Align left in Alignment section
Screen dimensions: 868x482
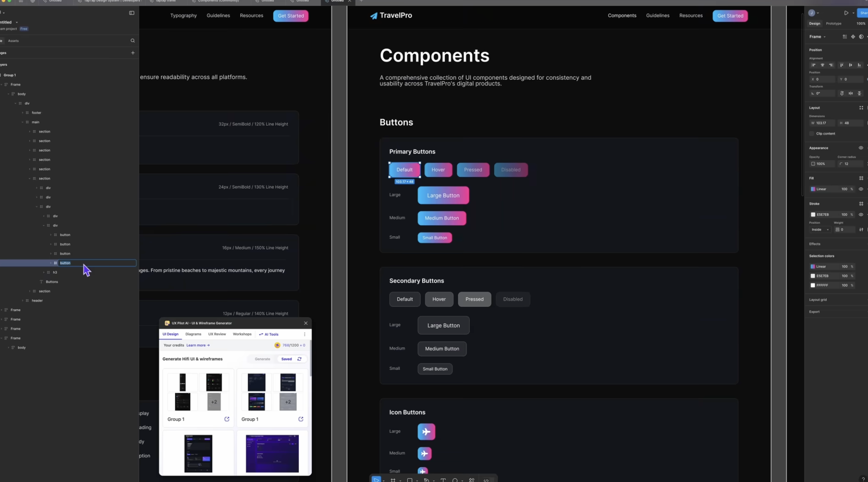point(813,65)
